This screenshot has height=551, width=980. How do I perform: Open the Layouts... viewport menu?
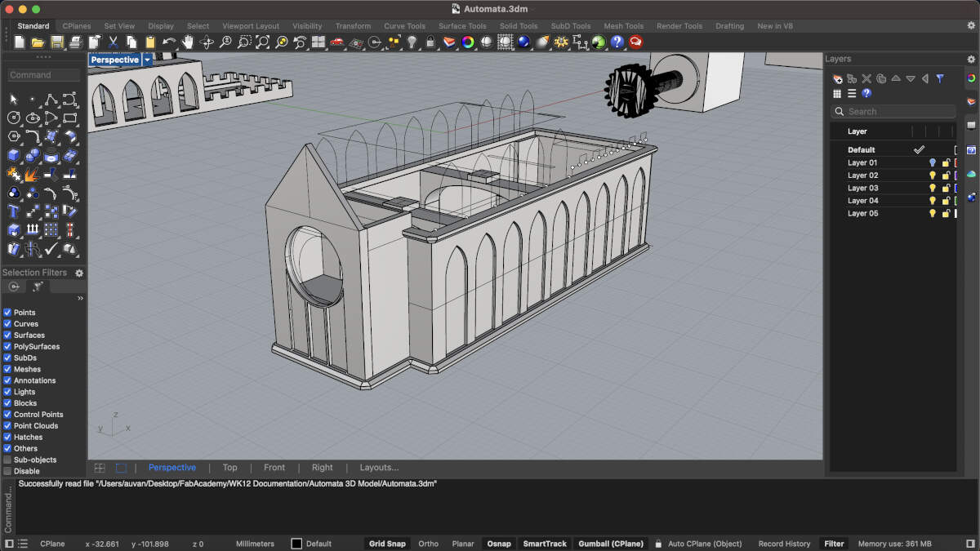379,468
